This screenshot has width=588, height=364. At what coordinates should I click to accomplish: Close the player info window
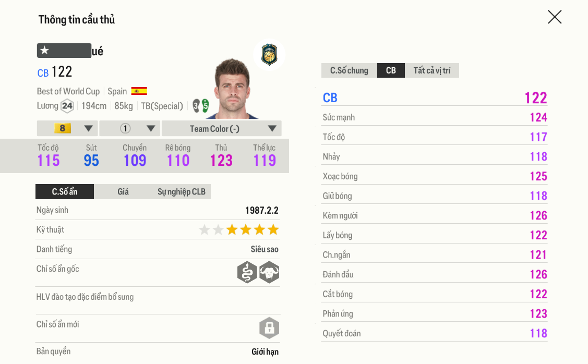click(x=555, y=17)
